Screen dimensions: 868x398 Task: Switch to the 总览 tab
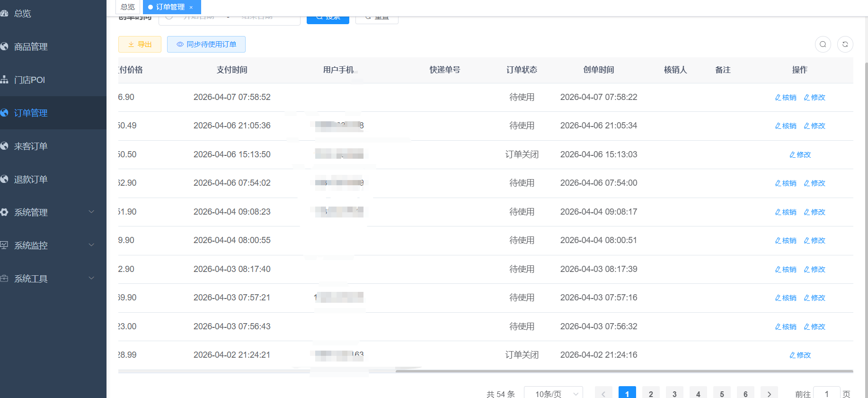click(128, 7)
